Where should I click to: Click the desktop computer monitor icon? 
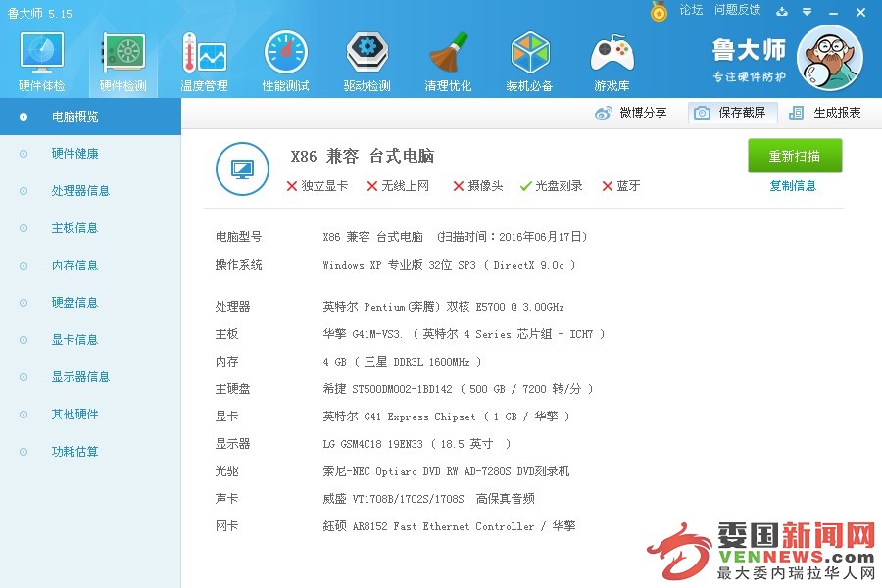[x=242, y=169]
